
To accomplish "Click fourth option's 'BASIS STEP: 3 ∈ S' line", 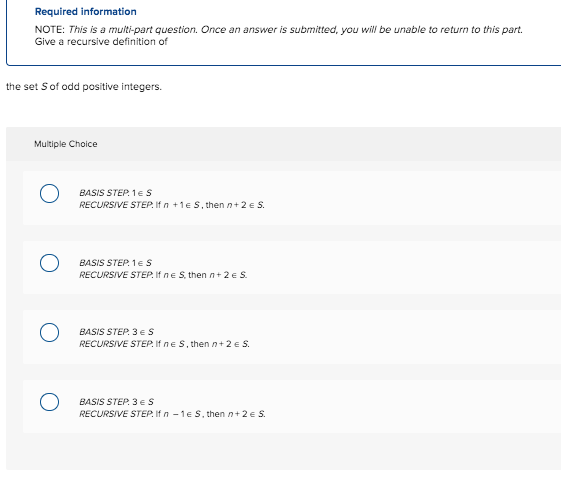I will click(x=116, y=402).
